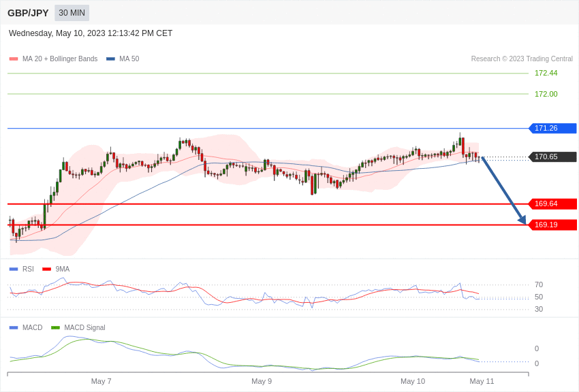Click the RSI 70 axis value

(539, 284)
